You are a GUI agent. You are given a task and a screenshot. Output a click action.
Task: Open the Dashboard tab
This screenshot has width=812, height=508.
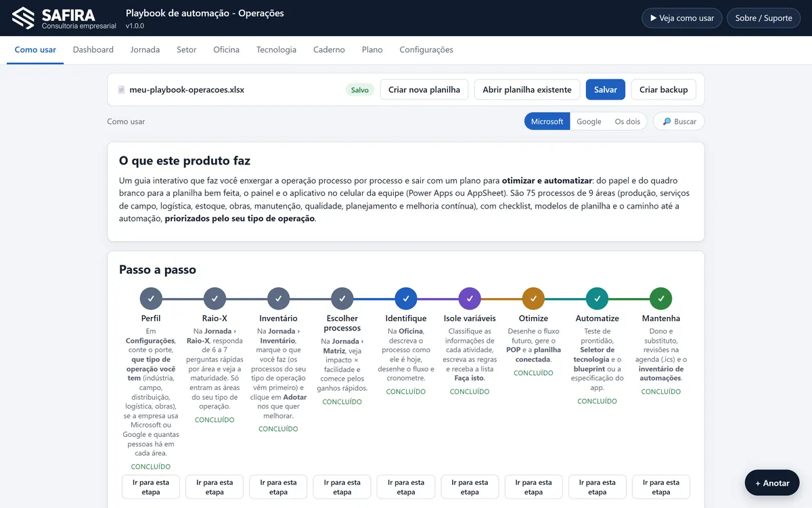(x=93, y=49)
